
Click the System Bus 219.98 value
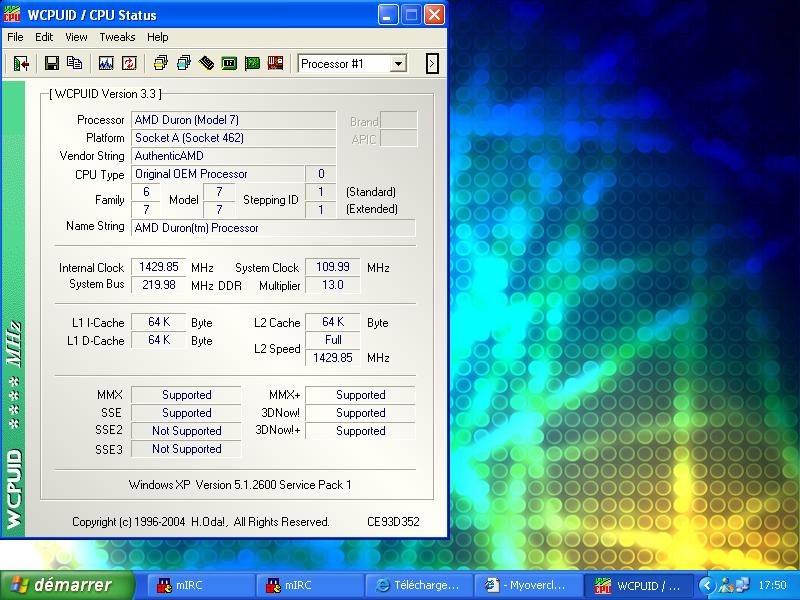(159, 285)
